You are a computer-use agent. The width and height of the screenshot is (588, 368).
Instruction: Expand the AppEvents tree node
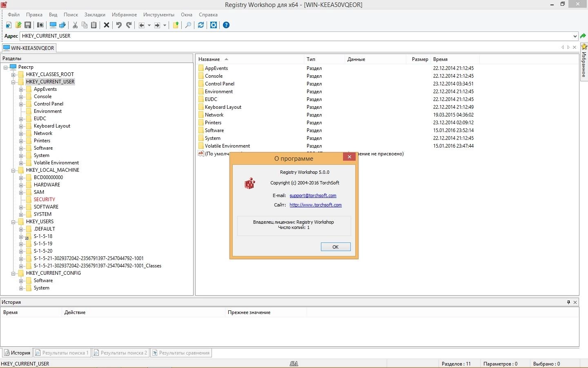click(21, 89)
